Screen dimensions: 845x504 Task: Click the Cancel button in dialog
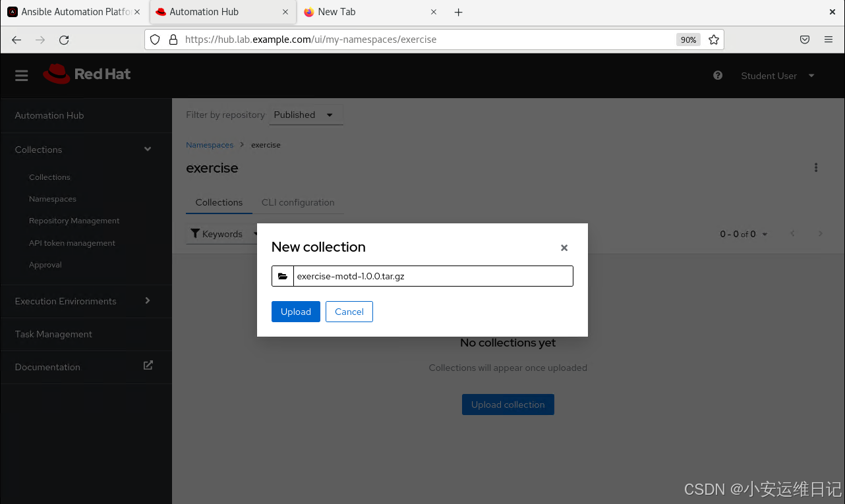(349, 312)
